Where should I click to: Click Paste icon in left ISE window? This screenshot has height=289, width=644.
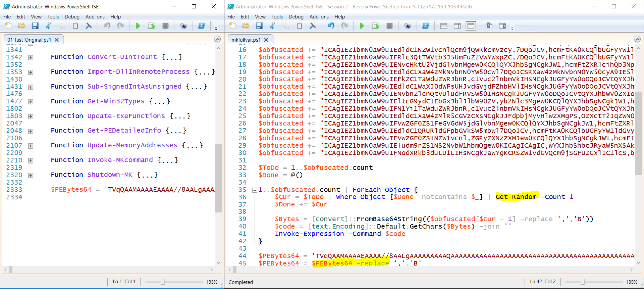coord(75,26)
